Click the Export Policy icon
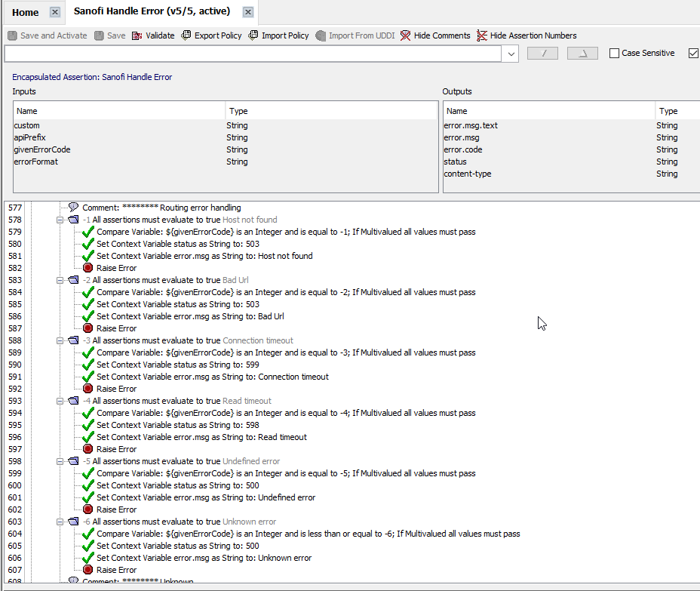The height and width of the screenshot is (591, 700). [x=186, y=35]
